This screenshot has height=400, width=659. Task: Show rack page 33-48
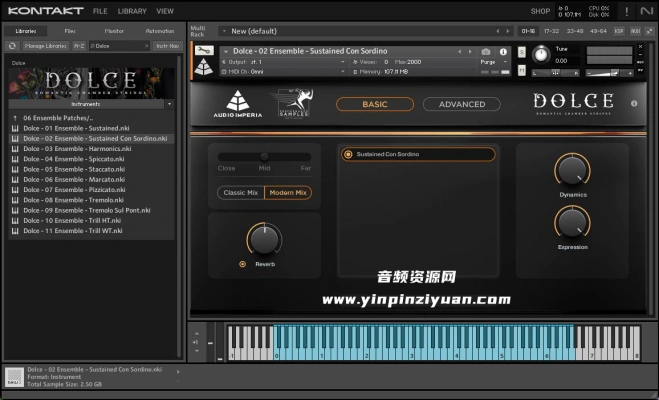click(x=575, y=31)
